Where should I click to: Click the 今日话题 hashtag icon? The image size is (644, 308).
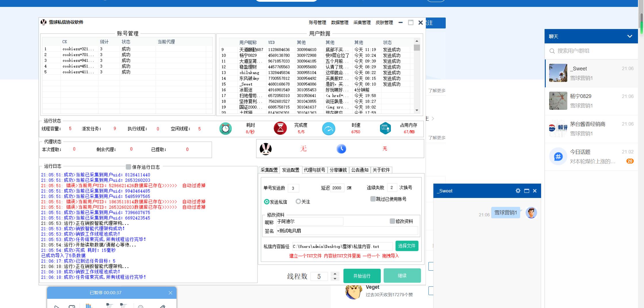point(558,157)
